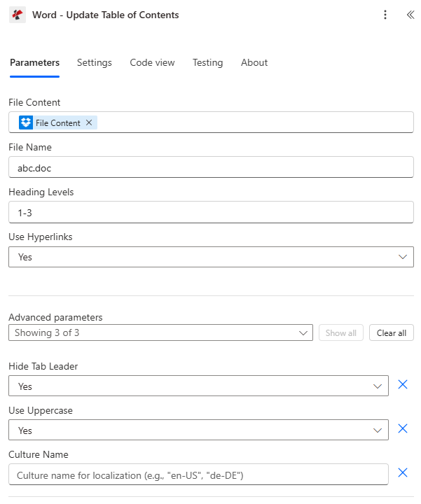Open the About tab
This screenshot has width=421, height=504.
click(x=254, y=62)
